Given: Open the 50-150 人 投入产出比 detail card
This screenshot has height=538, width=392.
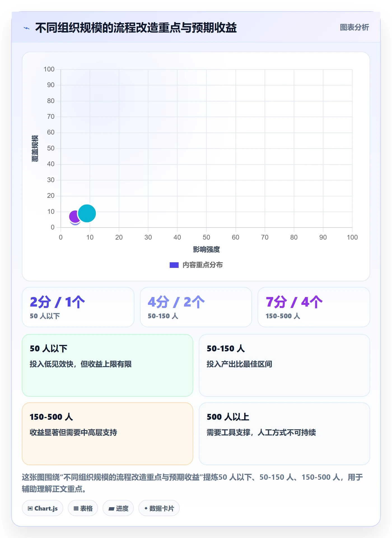Looking at the screenshot, I should tap(284, 365).
